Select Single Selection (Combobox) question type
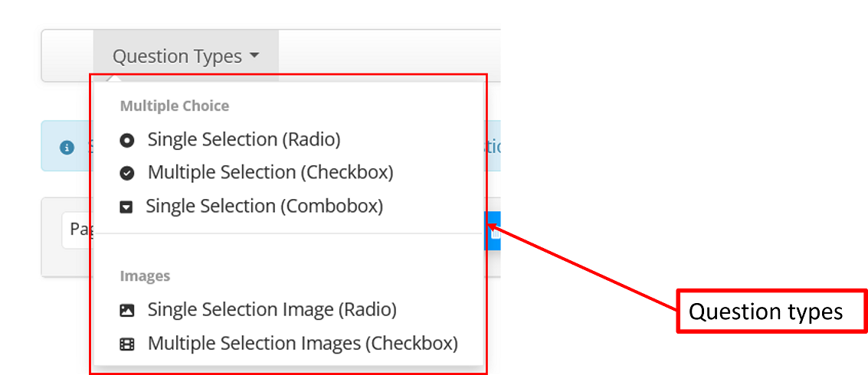Screen dimensions: 868x375 (264, 206)
